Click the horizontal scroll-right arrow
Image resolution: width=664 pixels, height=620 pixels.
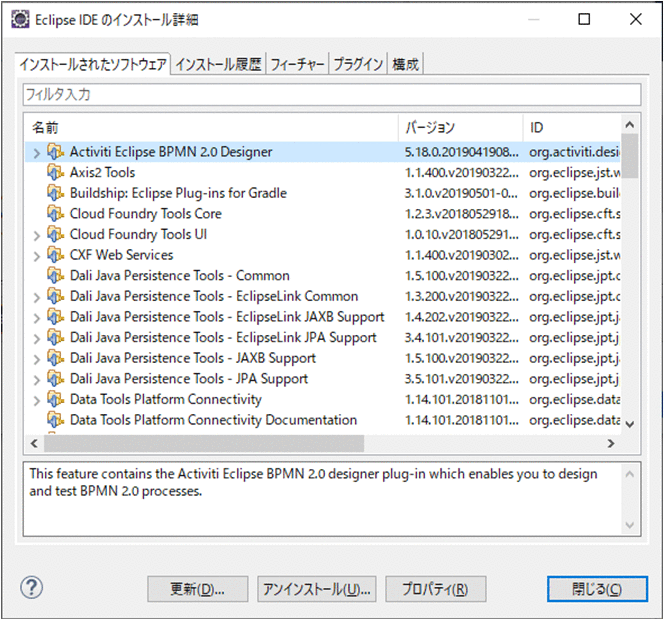[611, 443]
